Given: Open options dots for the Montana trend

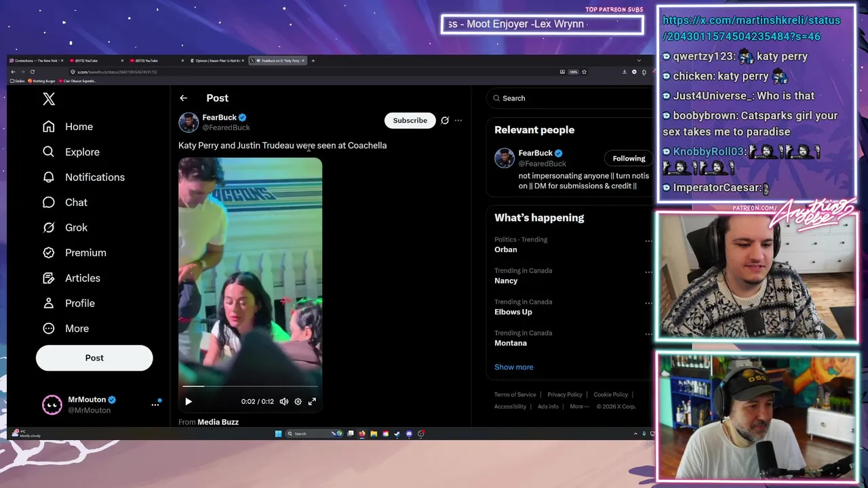Looking at the screenshot, I should coord(648,334).
